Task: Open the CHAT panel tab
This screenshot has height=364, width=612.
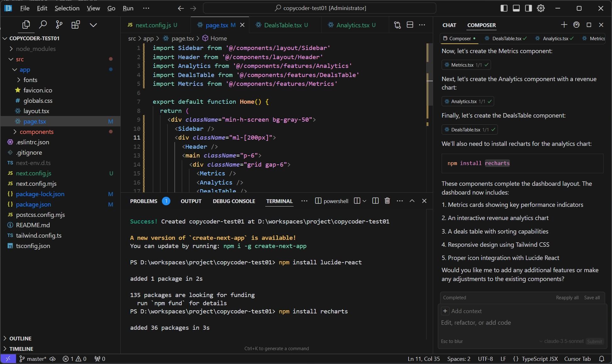Action: [449, 25]
